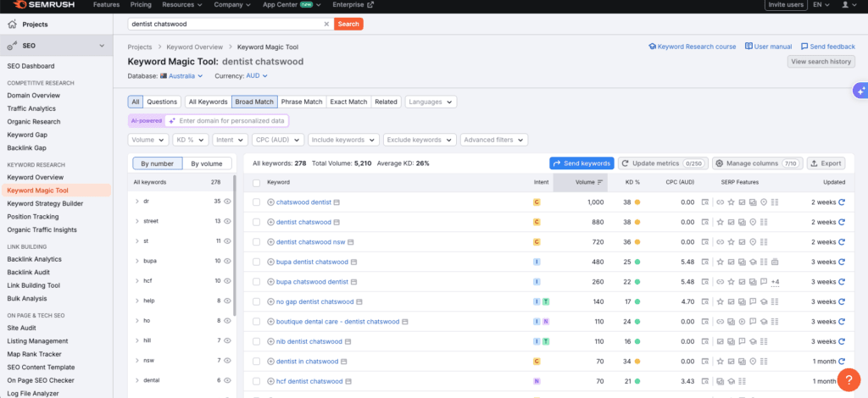Refresh metrics for bupa dentist chatswood row
This screenshot has width=868, height=398.
(842, 262)
